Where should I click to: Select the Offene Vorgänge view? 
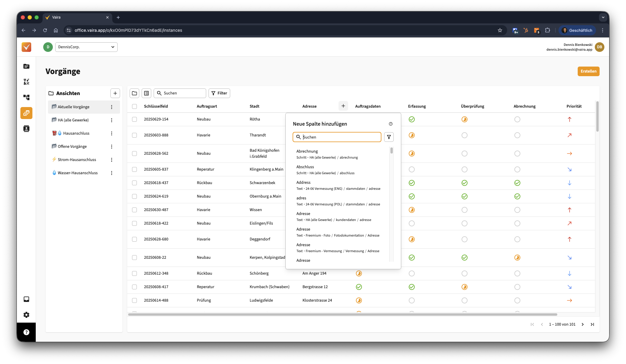(72, 146)
